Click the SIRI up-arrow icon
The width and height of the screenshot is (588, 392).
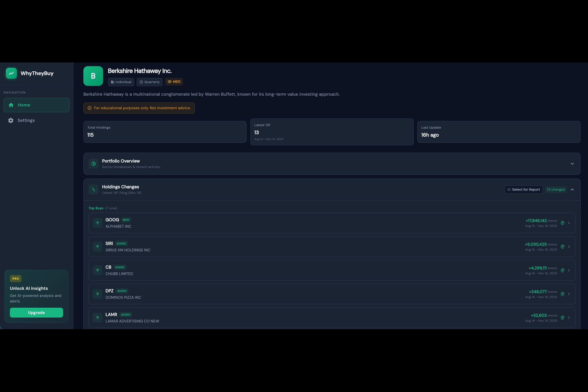[x=98, y=247]
